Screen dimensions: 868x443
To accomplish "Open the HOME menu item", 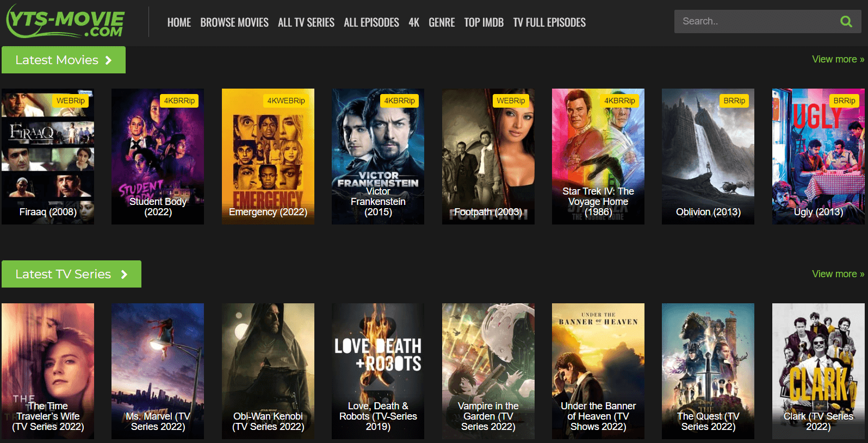I will [x=179, y=22].
